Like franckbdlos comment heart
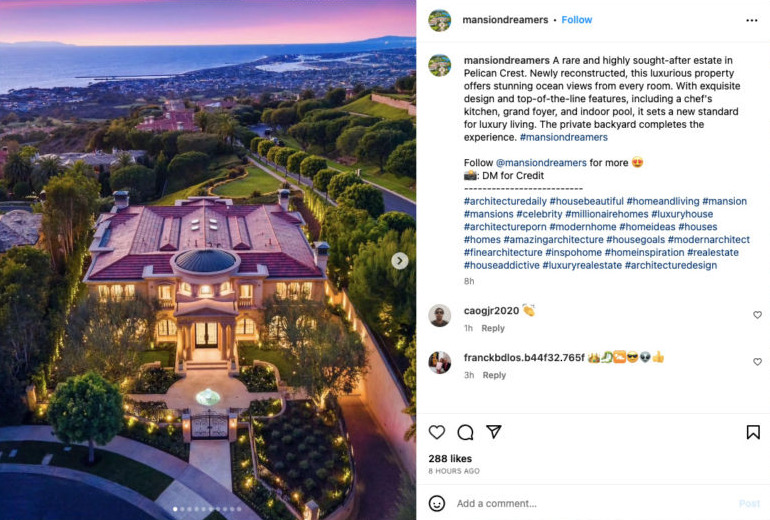 (757, 362)
